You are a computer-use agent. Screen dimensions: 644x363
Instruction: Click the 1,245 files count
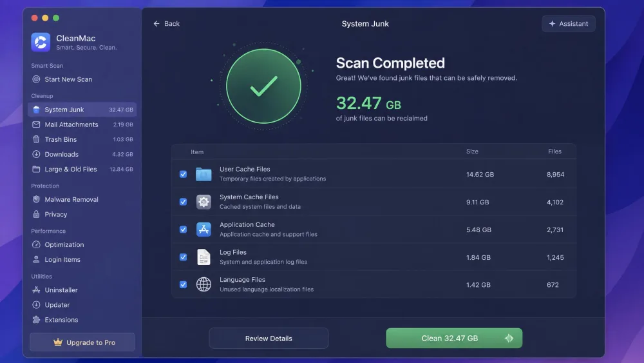click(x=555, y=257)
